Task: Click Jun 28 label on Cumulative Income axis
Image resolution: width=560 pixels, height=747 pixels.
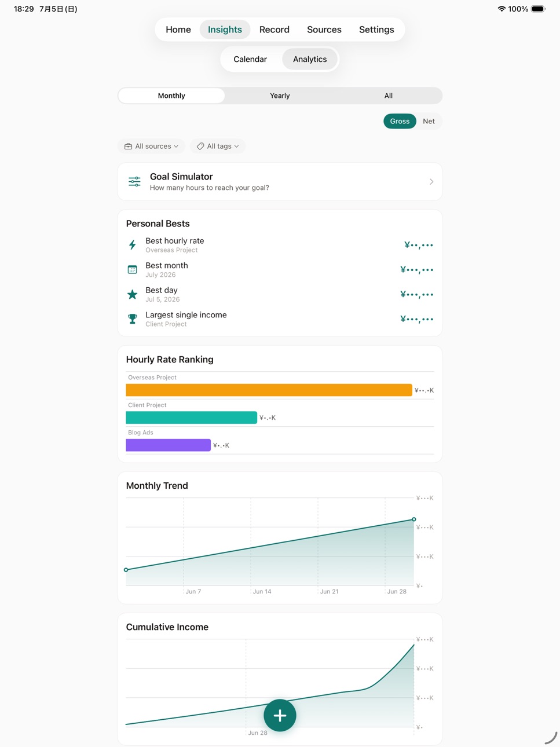Action: (x=258, y=733)
